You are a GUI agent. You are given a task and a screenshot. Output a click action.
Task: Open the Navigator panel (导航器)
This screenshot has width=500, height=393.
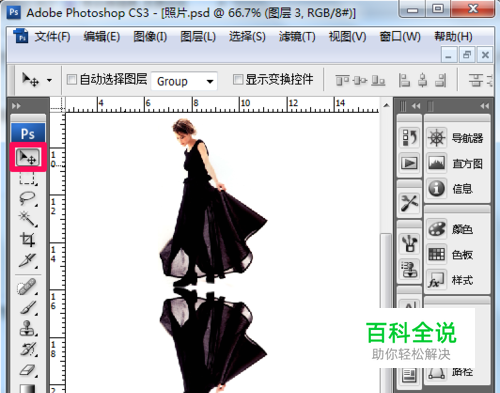(457, 138)
